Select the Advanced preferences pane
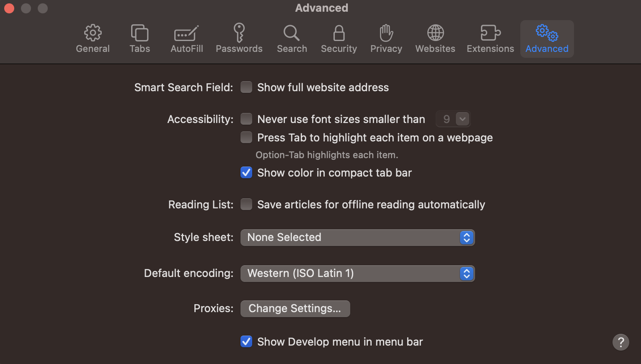Image resolution: width=641 pixels, height=364 pixels. click(x=547, y=39)
